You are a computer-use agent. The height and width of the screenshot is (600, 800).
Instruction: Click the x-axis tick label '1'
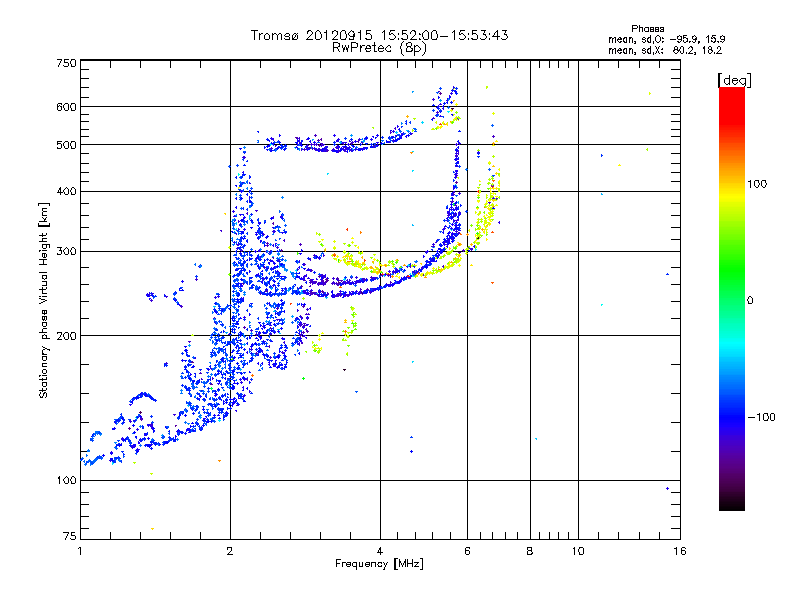tap(80, 551)
